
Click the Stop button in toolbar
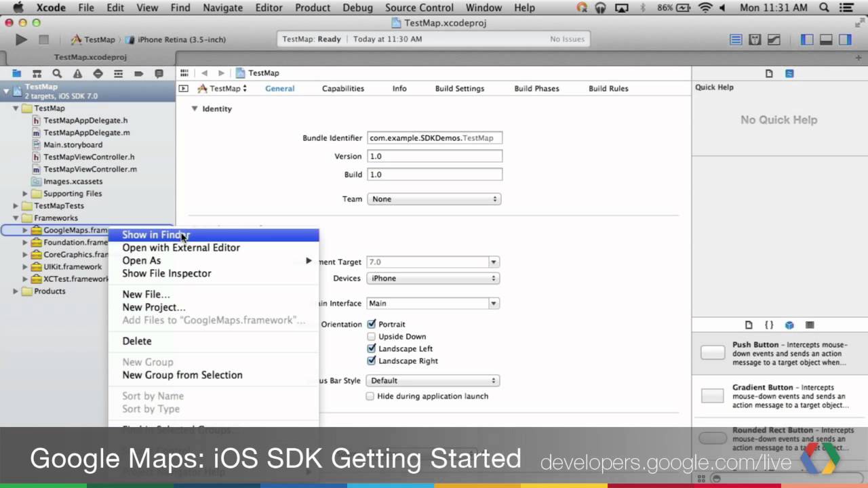tap(43, 39)
